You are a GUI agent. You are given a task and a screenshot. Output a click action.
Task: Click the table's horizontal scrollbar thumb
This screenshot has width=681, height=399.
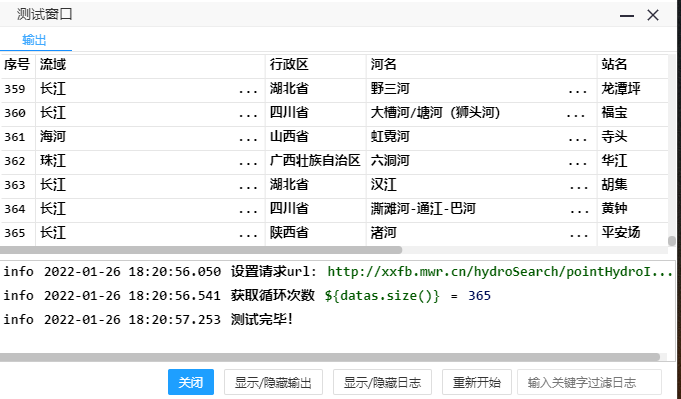pyautogui.click(x=201, y=250)
